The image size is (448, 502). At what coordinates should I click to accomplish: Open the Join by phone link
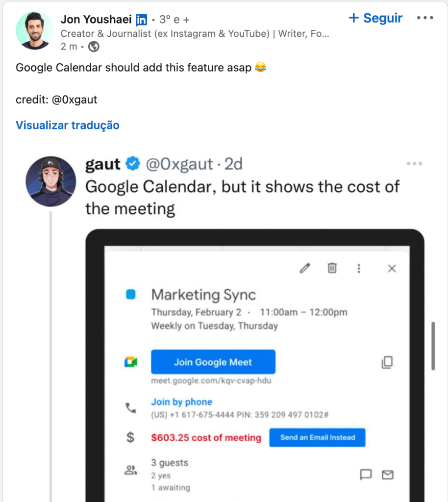click(181, 402)
